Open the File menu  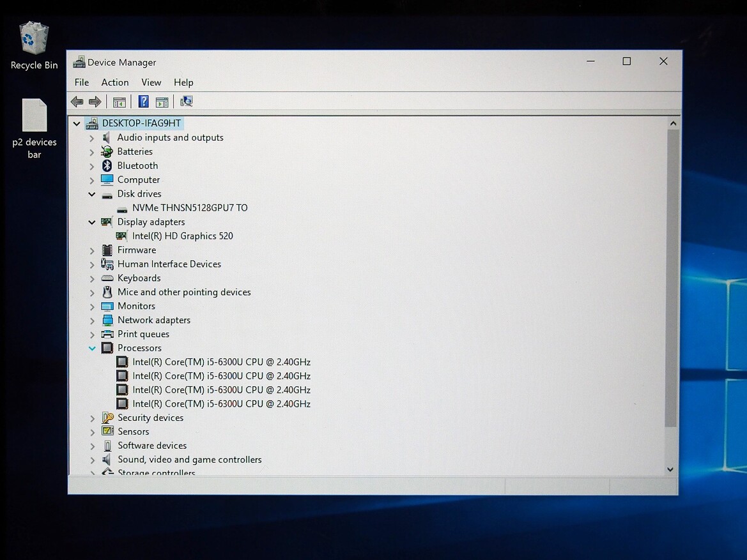coord(81,82)
